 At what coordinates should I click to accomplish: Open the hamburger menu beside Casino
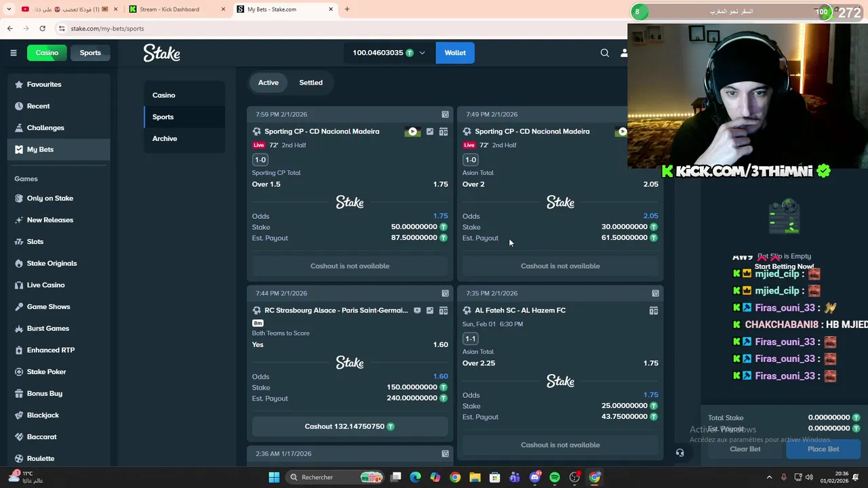pos(13,53)
